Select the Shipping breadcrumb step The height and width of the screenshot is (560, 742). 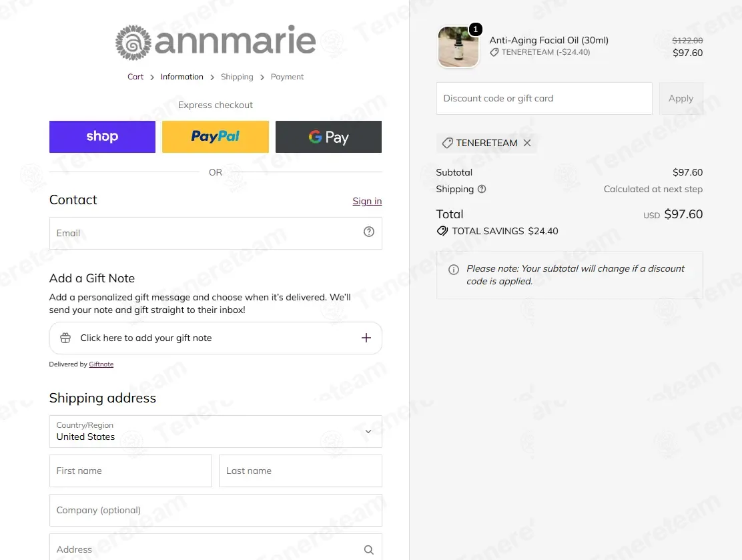coord(237,77)
